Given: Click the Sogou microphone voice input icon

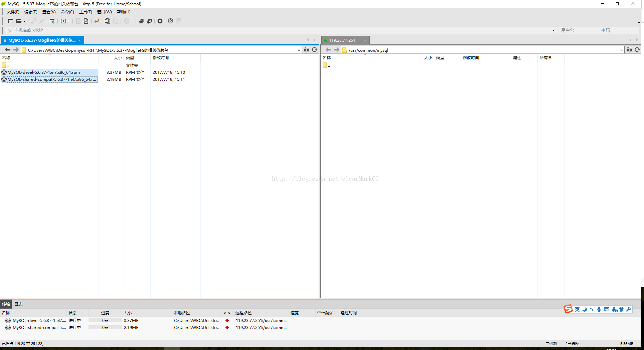Looking at the screenshot, I should pos(599,309).
